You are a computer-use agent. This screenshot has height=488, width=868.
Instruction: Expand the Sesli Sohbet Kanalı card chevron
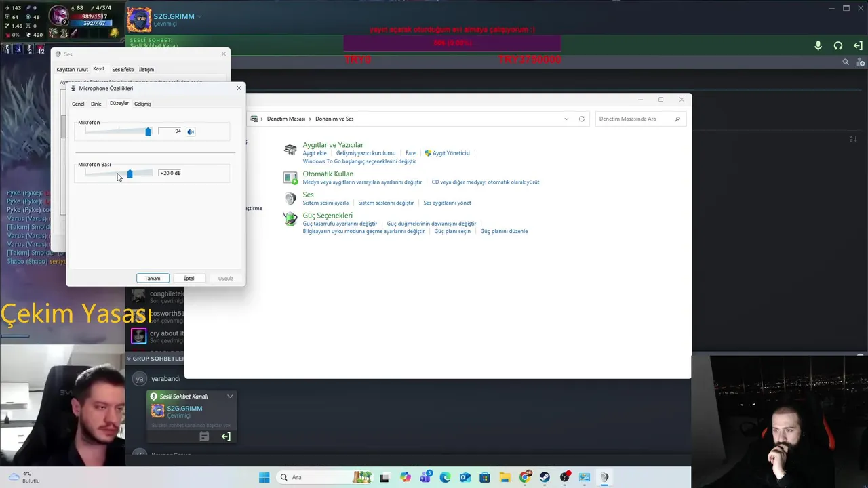pyautogui.click(x=230, y=396)
